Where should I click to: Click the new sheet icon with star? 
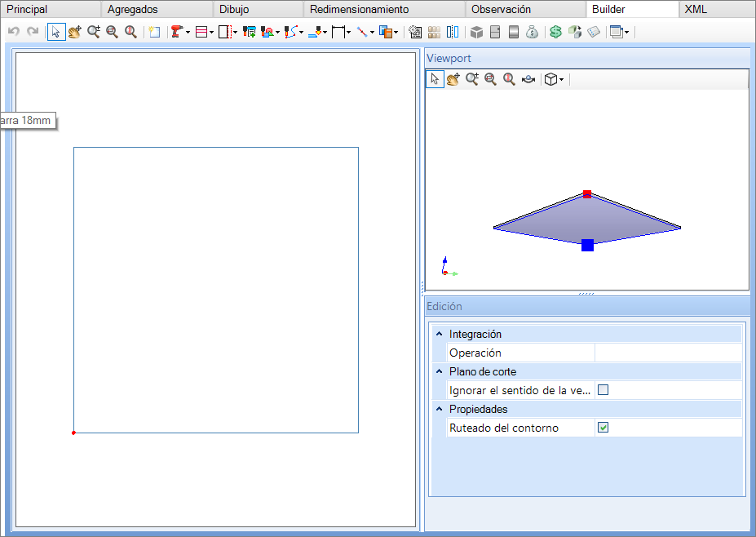click(x=154, y=32)
